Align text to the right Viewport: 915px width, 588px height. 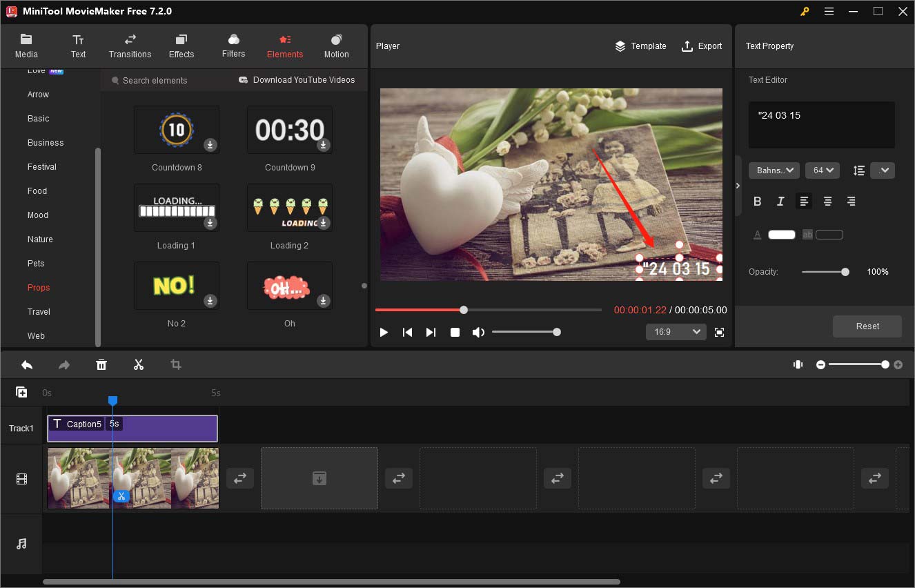click(851, 202)
